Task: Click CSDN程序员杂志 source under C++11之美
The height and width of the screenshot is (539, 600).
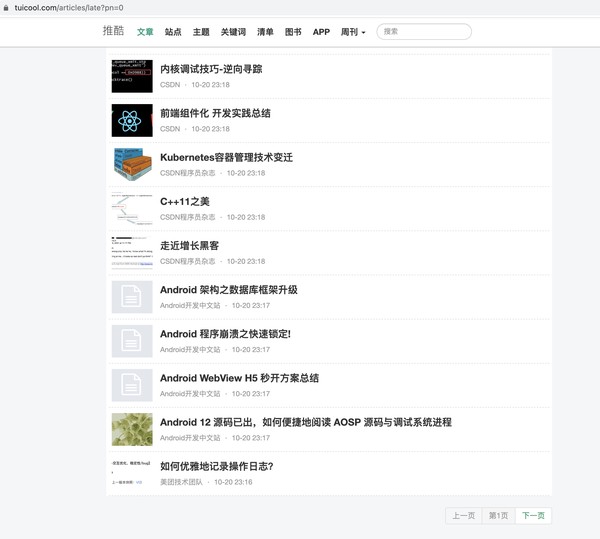Action: (x=188, y=217)
